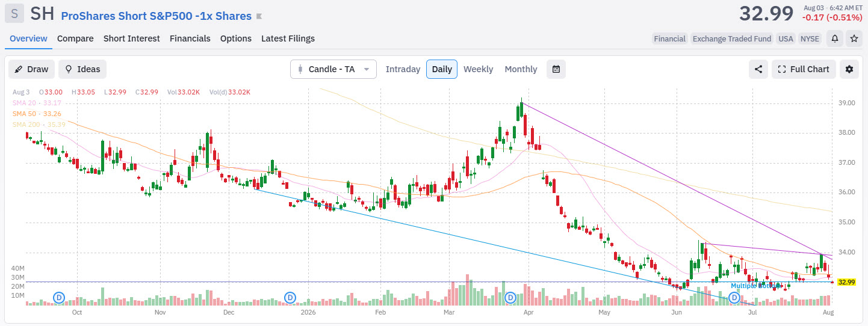Click the dividend marker near late June

point(734,297)
